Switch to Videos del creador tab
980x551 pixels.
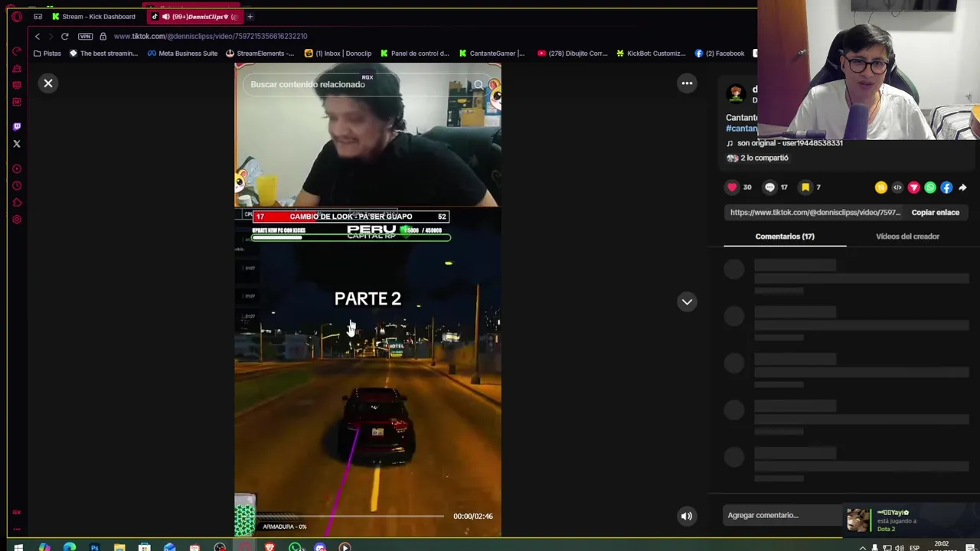coord(907,236)
